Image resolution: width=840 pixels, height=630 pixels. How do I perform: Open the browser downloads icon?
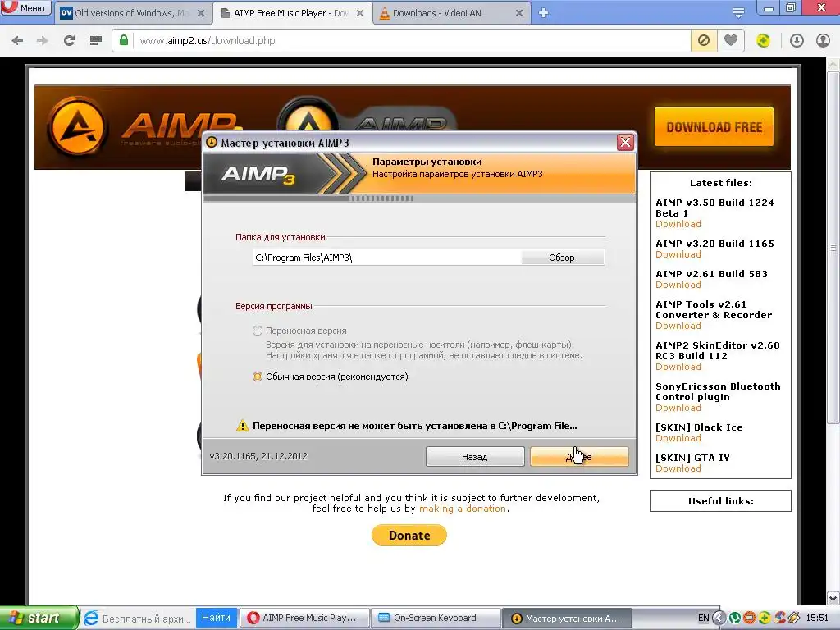coord(797,41)
